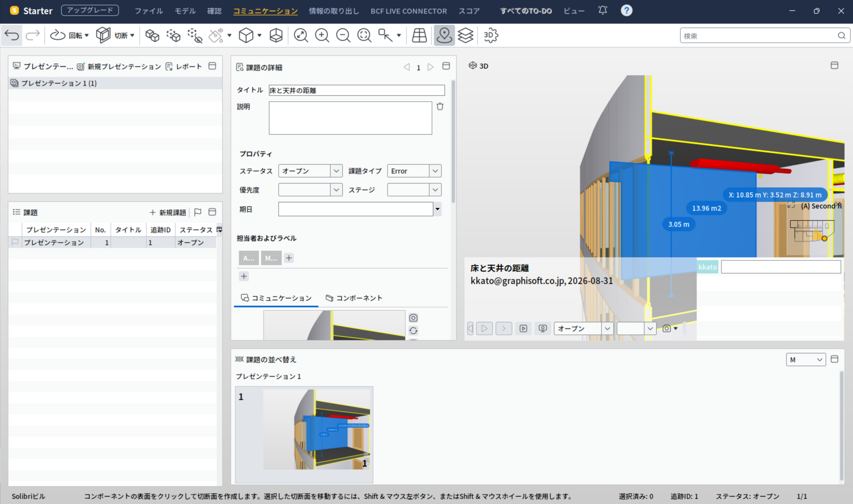
Task: Expand the selection tool dropdown arrow
Action: coord(399,35)
